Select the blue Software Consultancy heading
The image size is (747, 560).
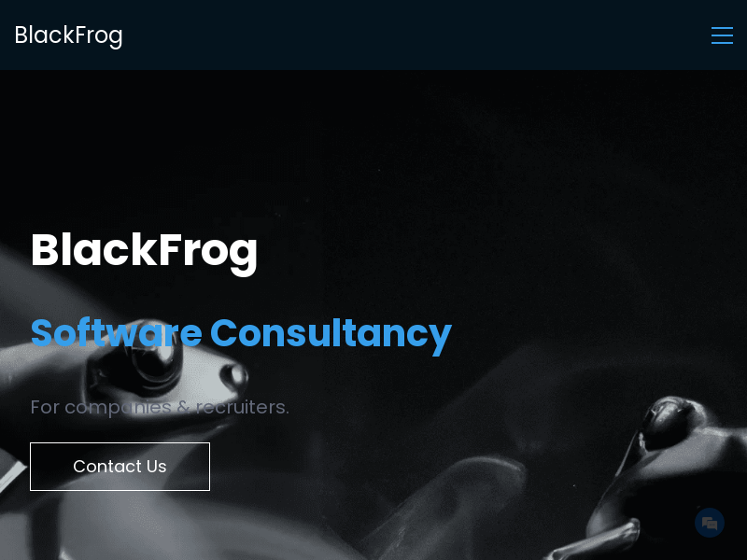pos(241,333)
